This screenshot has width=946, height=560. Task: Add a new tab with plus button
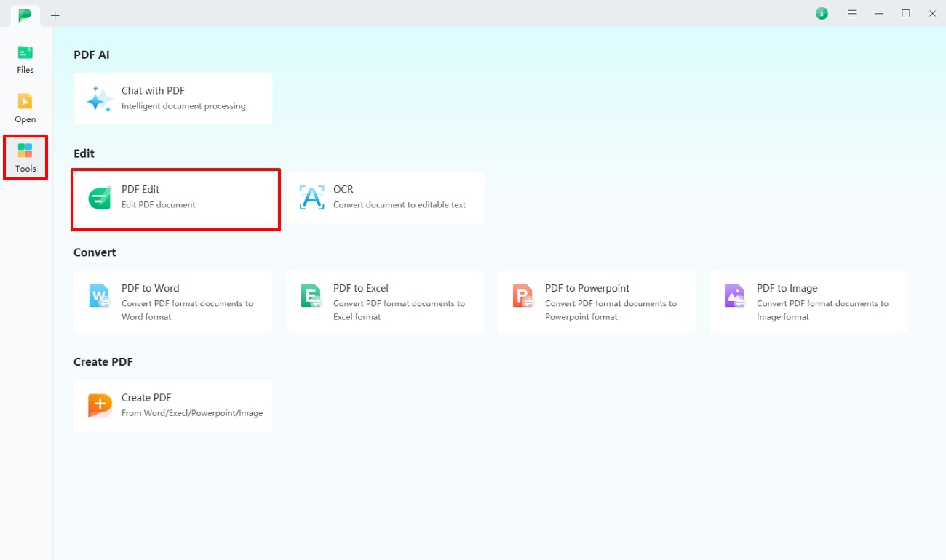coord(55,15)
